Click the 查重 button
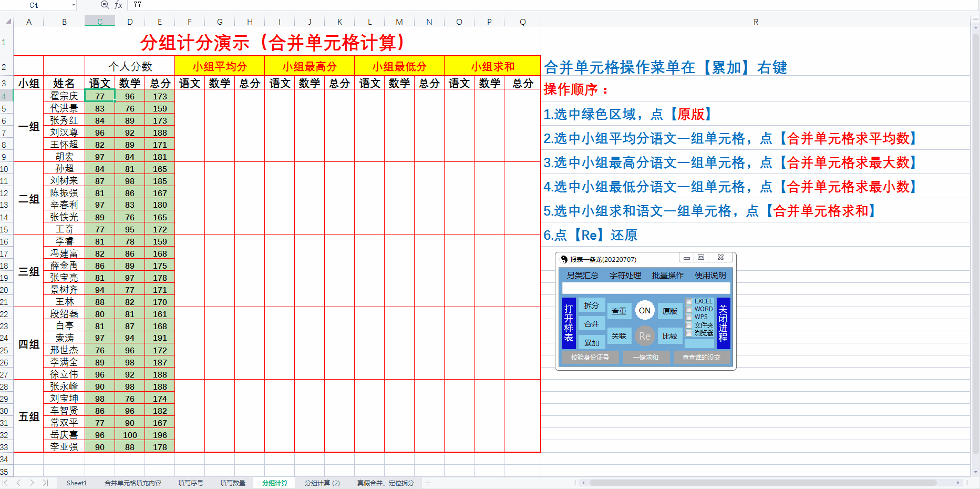This screenshot has height=489, width=980. coord(619,311)
